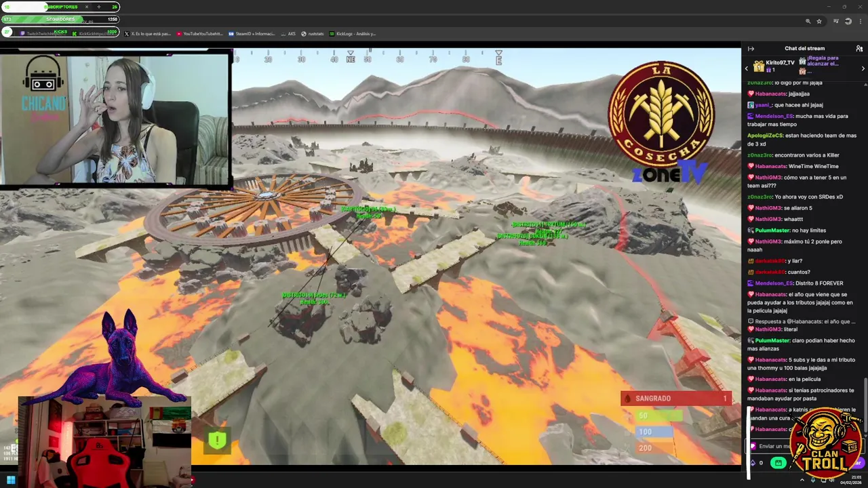Image resolution: width=868 pixels, height=488 pixels.
Task: Click SUSCRIPTORES goal progress bar
Action: pyautogui.click(x=60, y=7)
